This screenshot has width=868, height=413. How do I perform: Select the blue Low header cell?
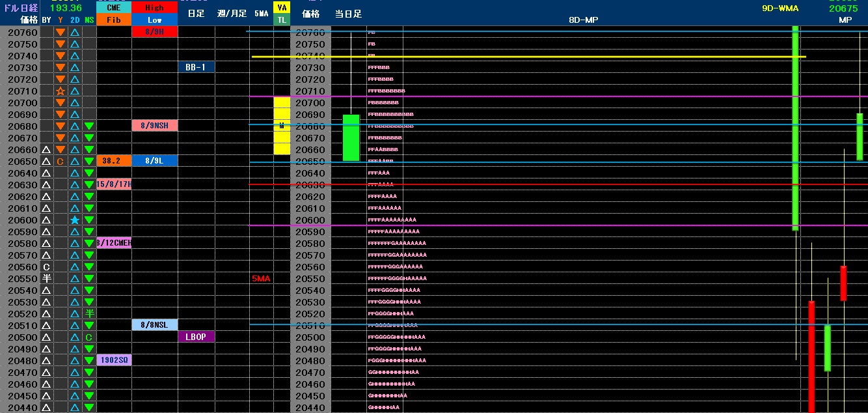154,20
